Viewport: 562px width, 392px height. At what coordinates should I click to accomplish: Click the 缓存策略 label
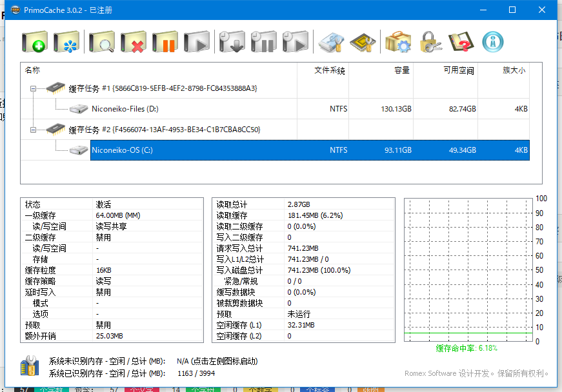click(x=40, y=281)
